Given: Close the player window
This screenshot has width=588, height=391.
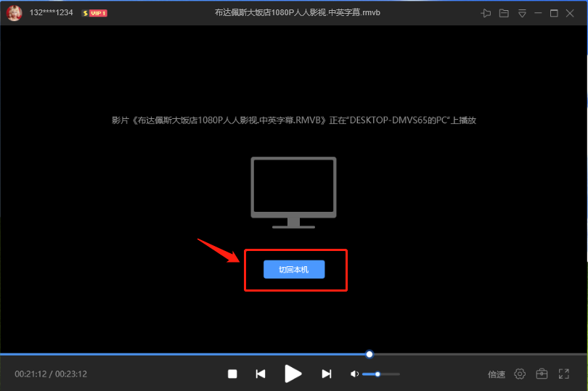Looking at the screenshot, I should [x=570, y=13].
